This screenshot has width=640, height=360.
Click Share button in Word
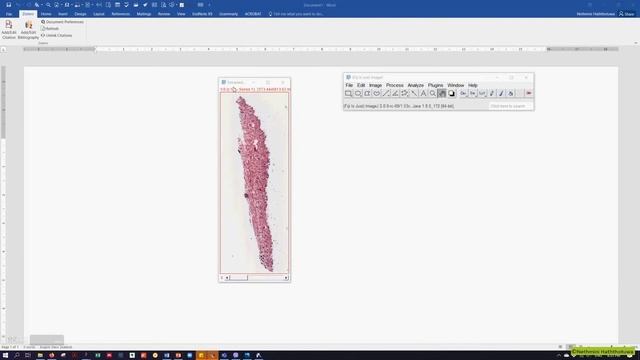click(x=627, y=14)
